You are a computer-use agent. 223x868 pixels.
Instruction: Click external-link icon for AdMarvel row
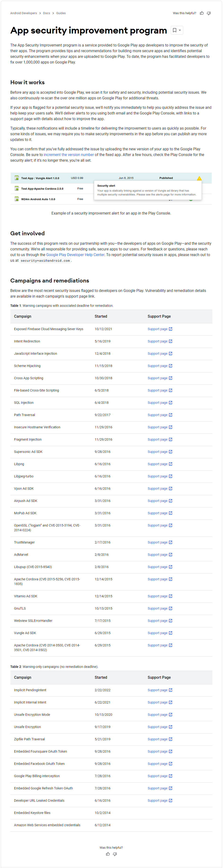tap(171, 554)
